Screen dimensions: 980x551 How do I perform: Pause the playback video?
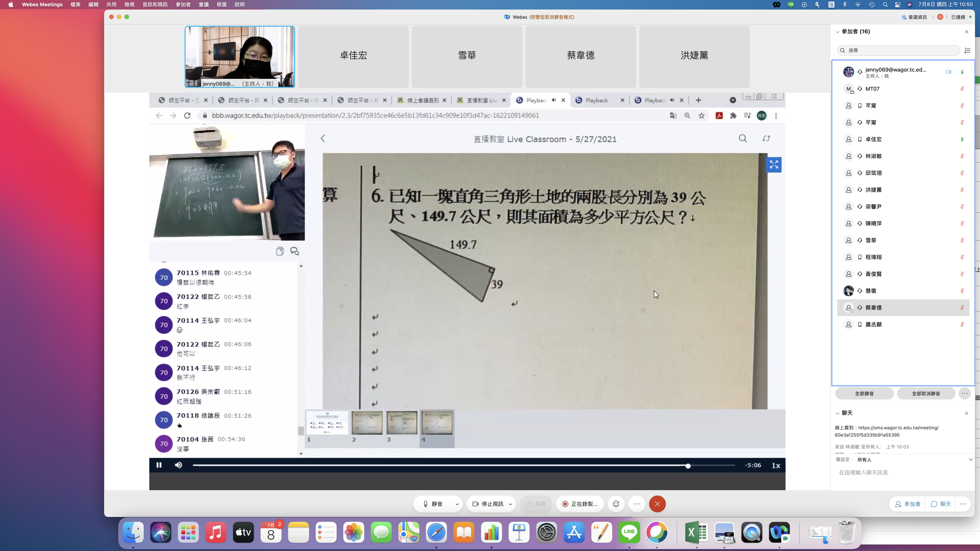point(159,465)
